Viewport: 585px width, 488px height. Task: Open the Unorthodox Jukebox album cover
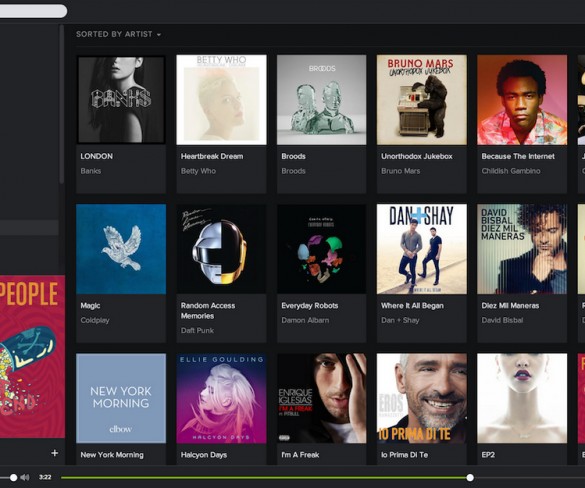coord(422,100)
